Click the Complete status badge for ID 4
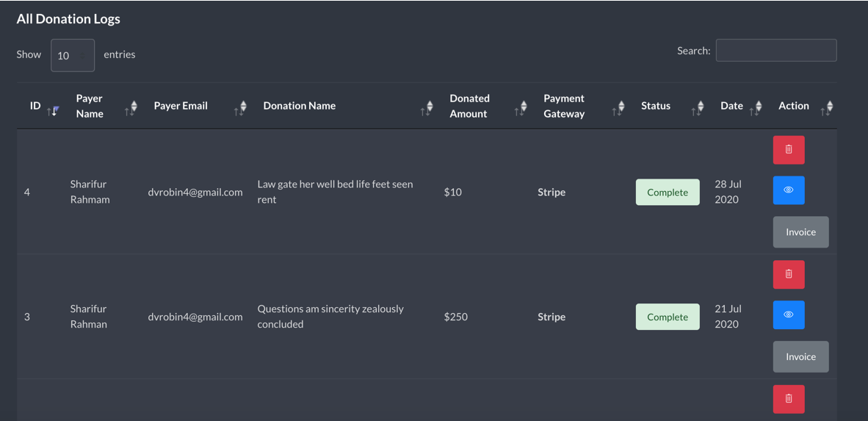 click(668, 192)
